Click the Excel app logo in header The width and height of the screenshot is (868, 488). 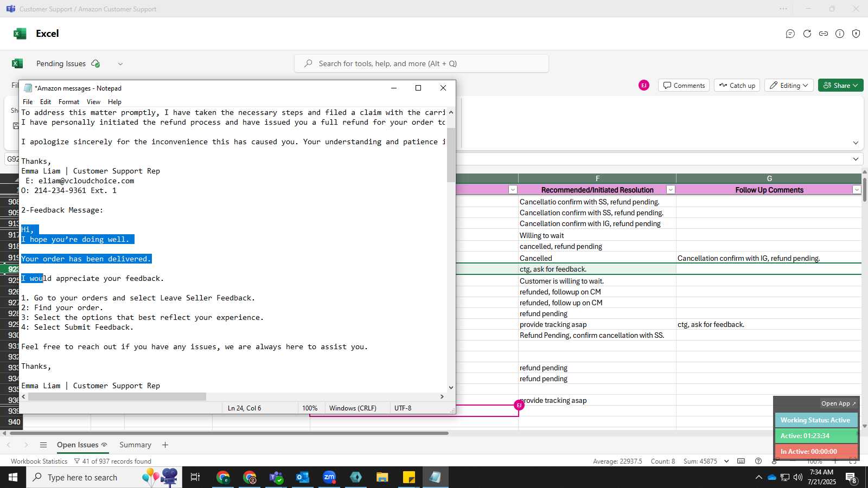20,34
